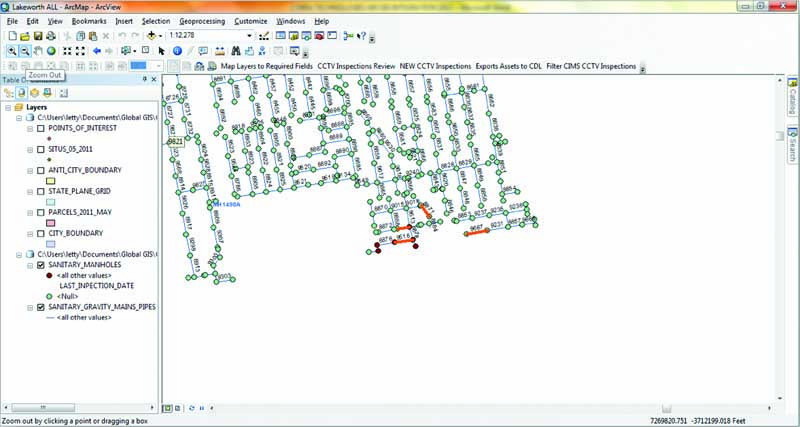Open the File menu
The width and height of the screenshot is (800, 427).
click(x=12, y=21)
